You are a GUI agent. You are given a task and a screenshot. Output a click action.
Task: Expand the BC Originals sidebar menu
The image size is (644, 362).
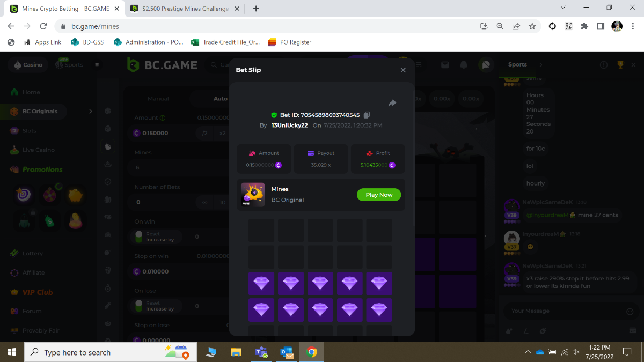click(90, 112)
